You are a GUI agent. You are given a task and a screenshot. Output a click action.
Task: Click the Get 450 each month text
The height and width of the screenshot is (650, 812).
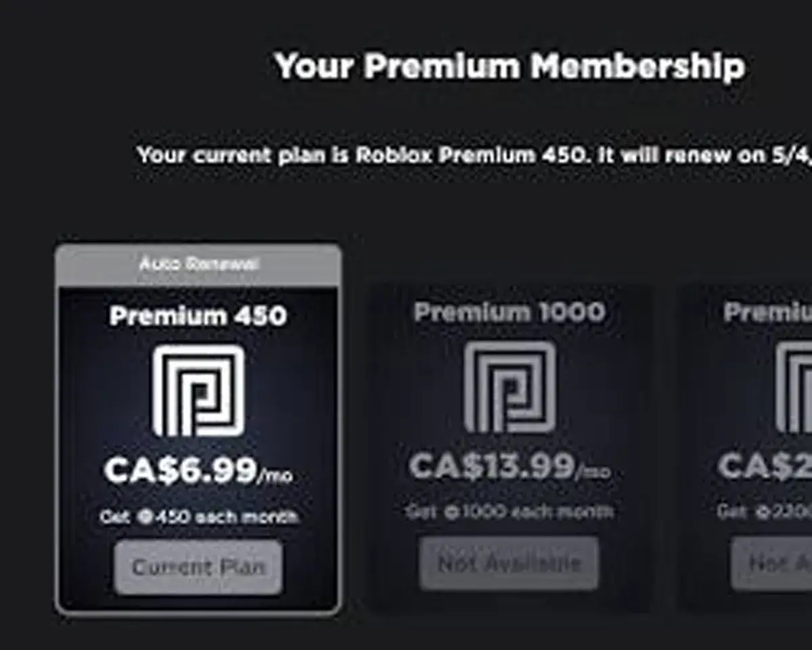(x=198, y=517)
